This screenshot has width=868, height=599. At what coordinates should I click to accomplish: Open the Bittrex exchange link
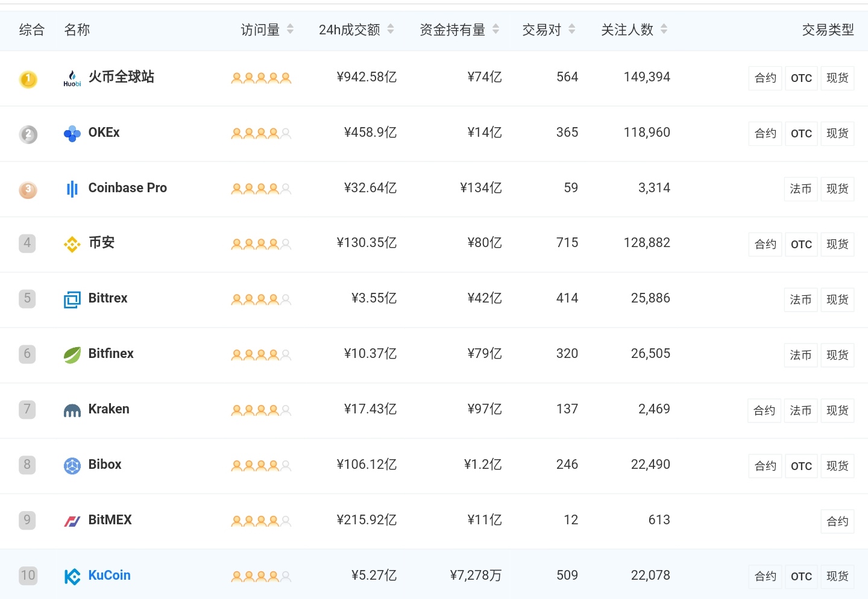coord(108,298)
